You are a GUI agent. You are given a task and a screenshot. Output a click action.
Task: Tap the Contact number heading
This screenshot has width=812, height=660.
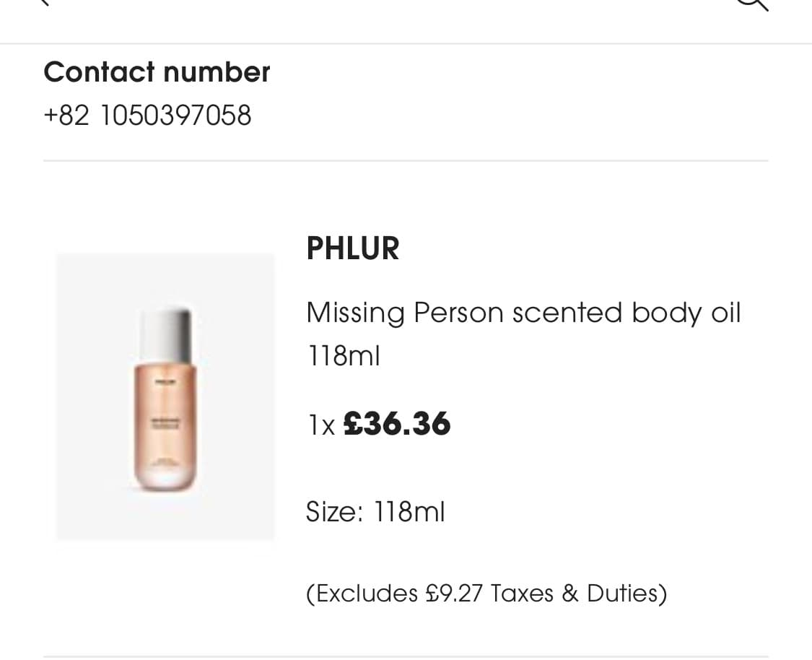(x=157, y=71)
